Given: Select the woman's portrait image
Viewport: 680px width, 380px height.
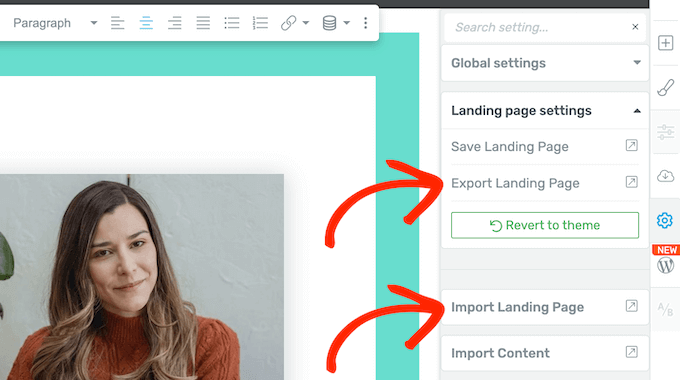Looking at the screenshot, I should [x=142, y=277].
